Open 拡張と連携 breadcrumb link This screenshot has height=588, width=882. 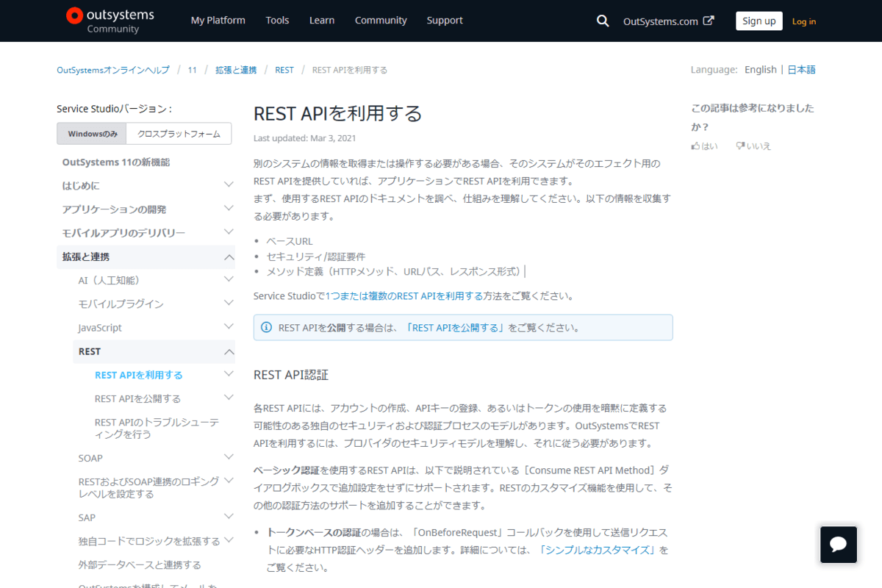236,70
